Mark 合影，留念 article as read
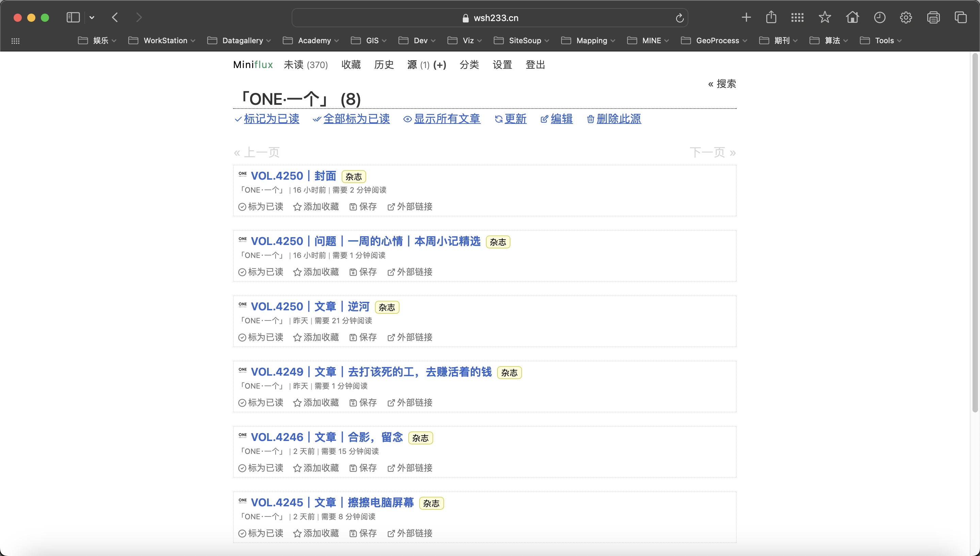The height and width of the screenshot is (556, 980). (x=261, y=468)
